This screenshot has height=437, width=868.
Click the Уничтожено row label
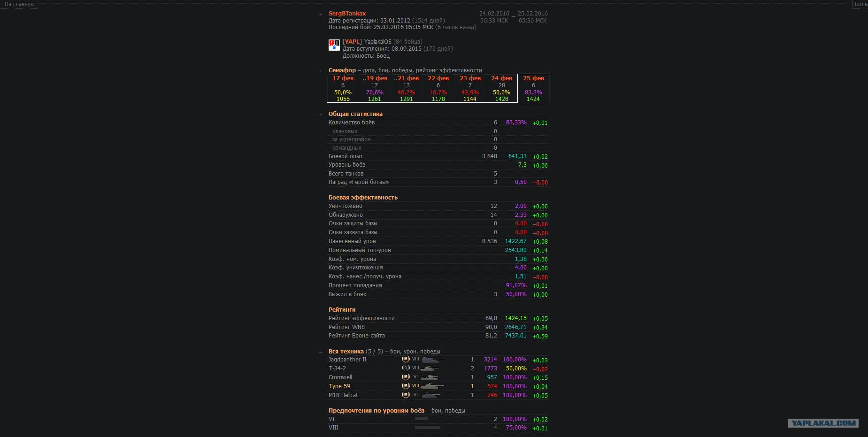(x=346, y=206)
